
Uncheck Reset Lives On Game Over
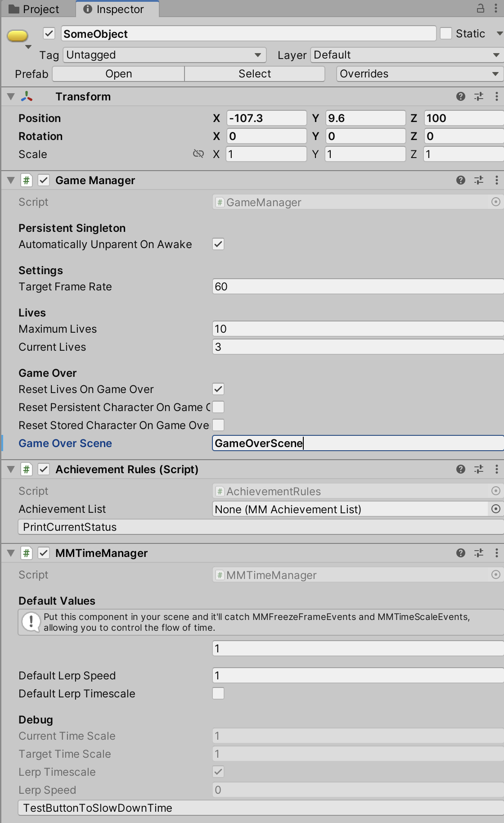point(218,389)
